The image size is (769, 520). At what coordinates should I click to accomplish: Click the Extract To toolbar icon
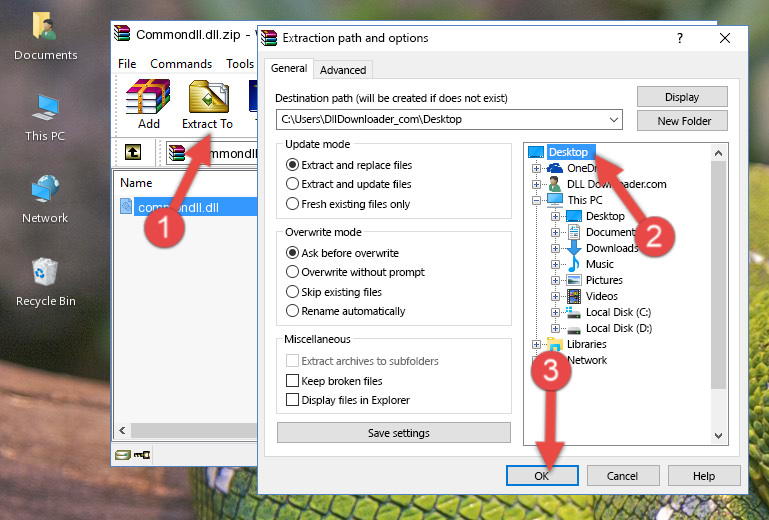[207, 104]
